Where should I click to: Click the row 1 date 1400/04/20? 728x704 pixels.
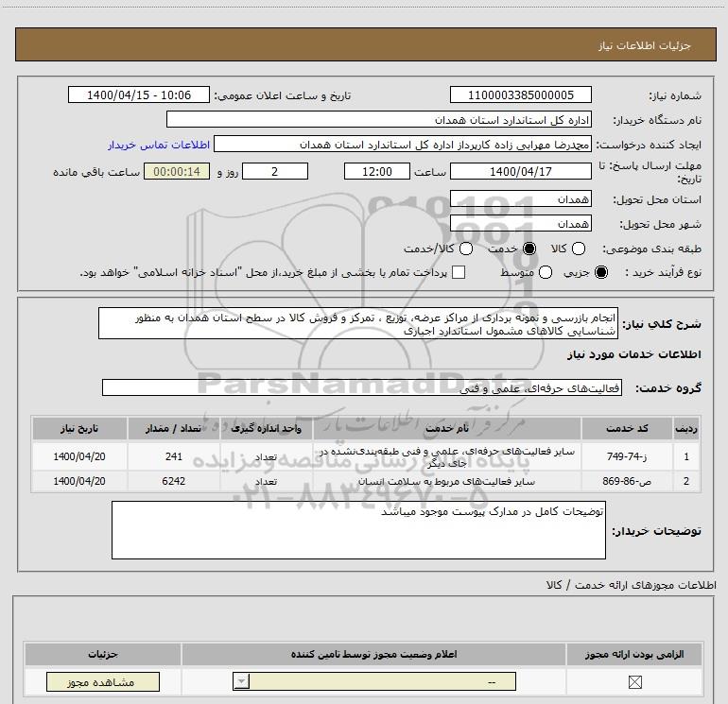point(79,456)
